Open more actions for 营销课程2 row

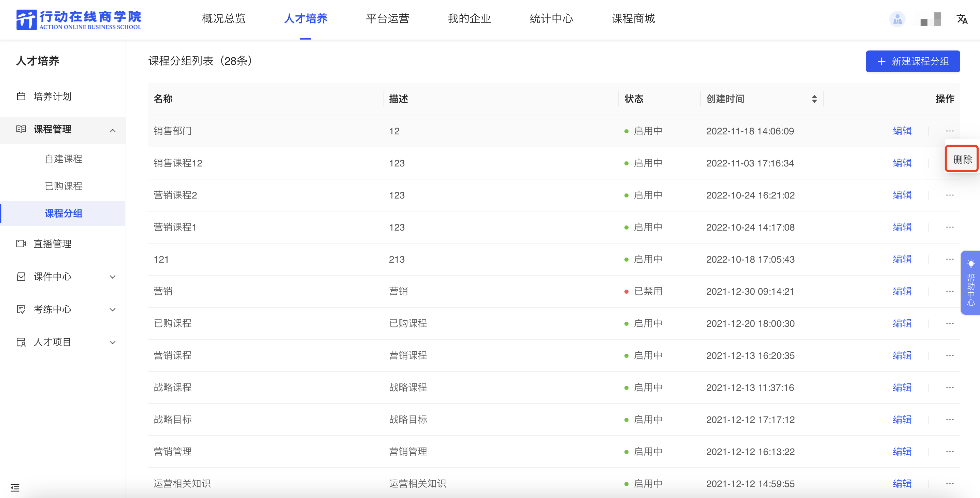pyautogui.click(x=950, y=195)
